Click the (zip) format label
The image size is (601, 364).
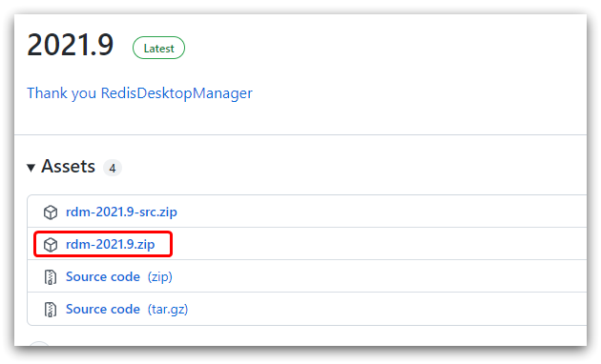point(160,276)
